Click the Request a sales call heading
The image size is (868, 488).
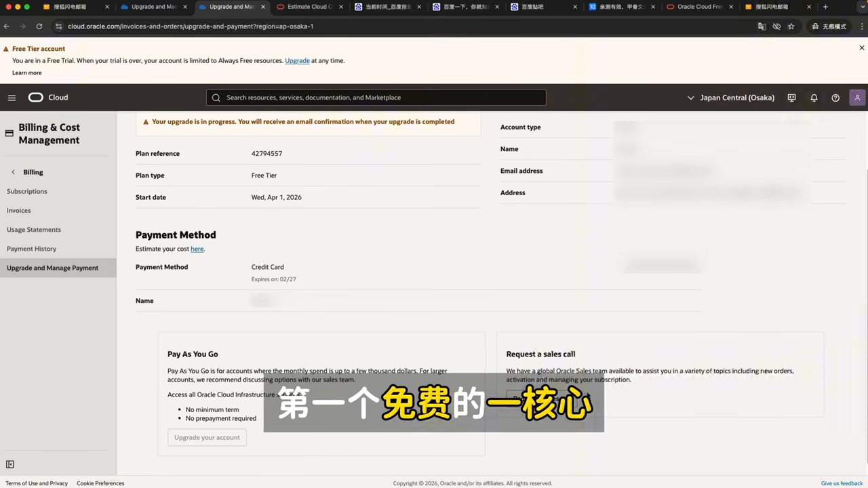click(540, 354)
